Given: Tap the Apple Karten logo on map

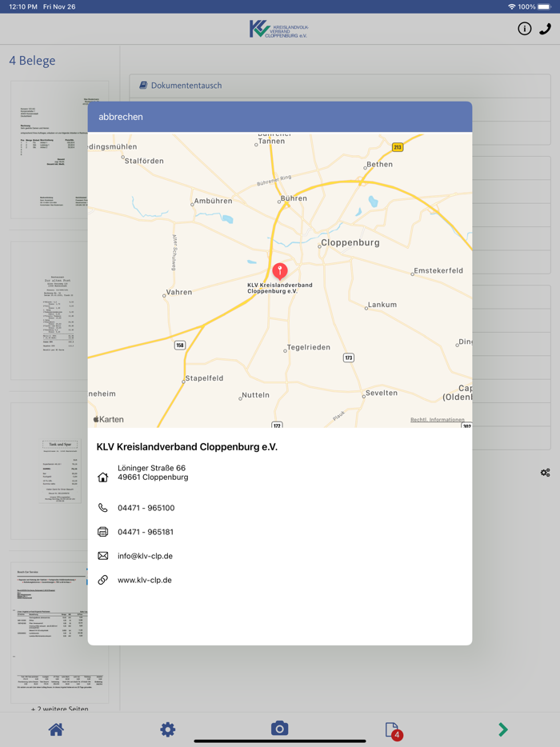Looking at the screenshot, I should [108, 419].
